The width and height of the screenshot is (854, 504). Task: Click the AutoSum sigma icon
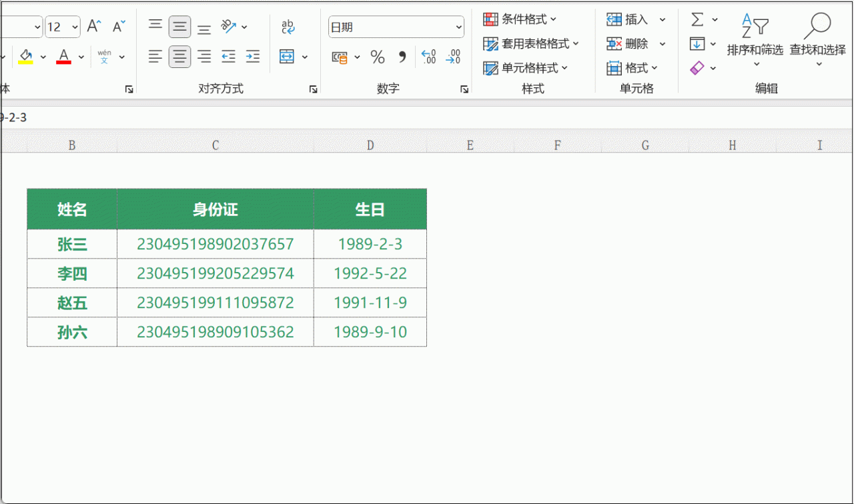click(x=697, y=19)
